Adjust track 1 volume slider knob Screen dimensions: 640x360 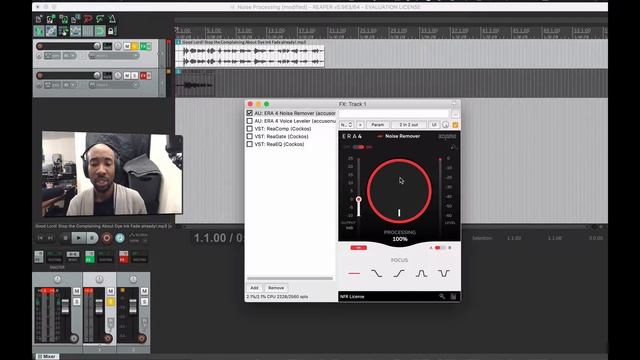pyautogui.click(x=97, y=46)
